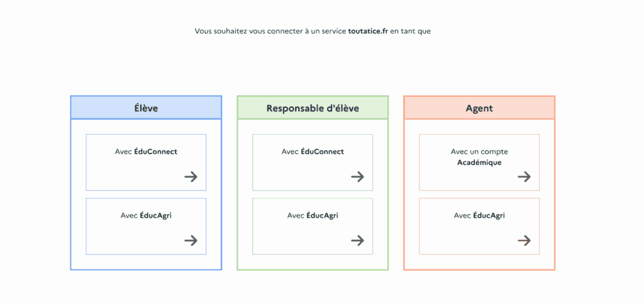Choose "Avec ÉducAgri" text under Responsable d'élève
This screenshot has height=304, width=644.
pyautogui.click(x=313, y=215)
